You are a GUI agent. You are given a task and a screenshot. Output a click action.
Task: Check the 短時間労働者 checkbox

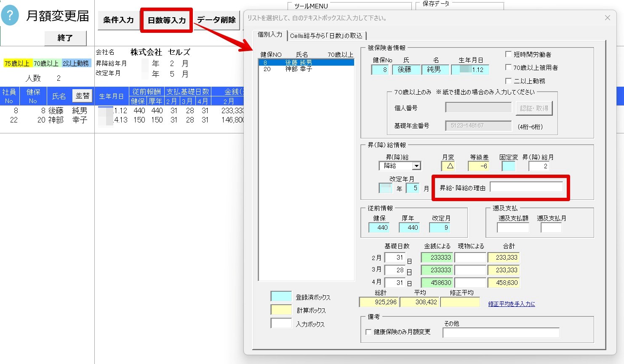pyautogui.click(x=508, y=54)
